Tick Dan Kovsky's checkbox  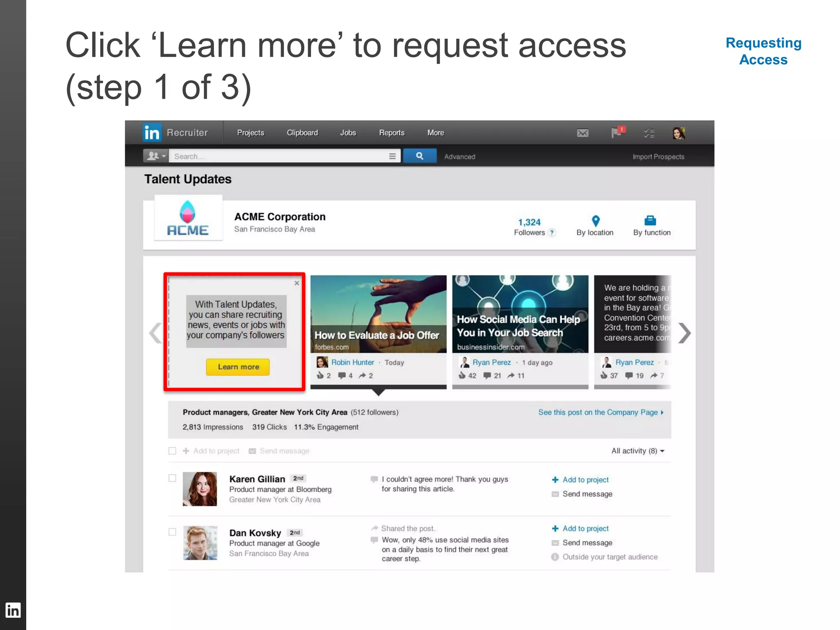click(x=172, y=532)
